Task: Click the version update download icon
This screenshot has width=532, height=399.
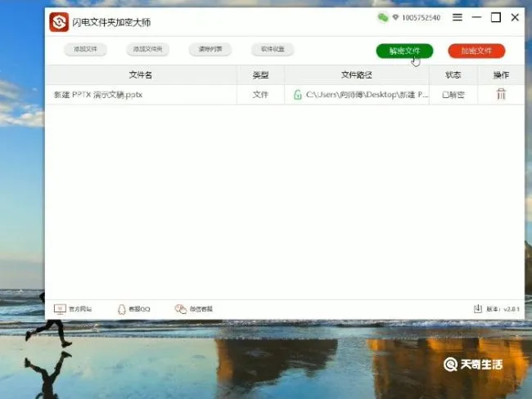Action: pyautogui.click(x=478, y=309)
